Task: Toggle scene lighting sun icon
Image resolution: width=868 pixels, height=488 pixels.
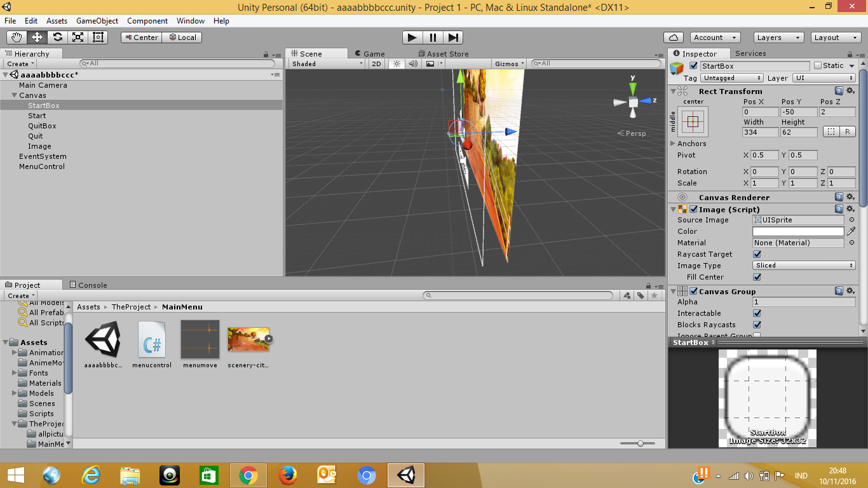Action: tap(397, 64)
